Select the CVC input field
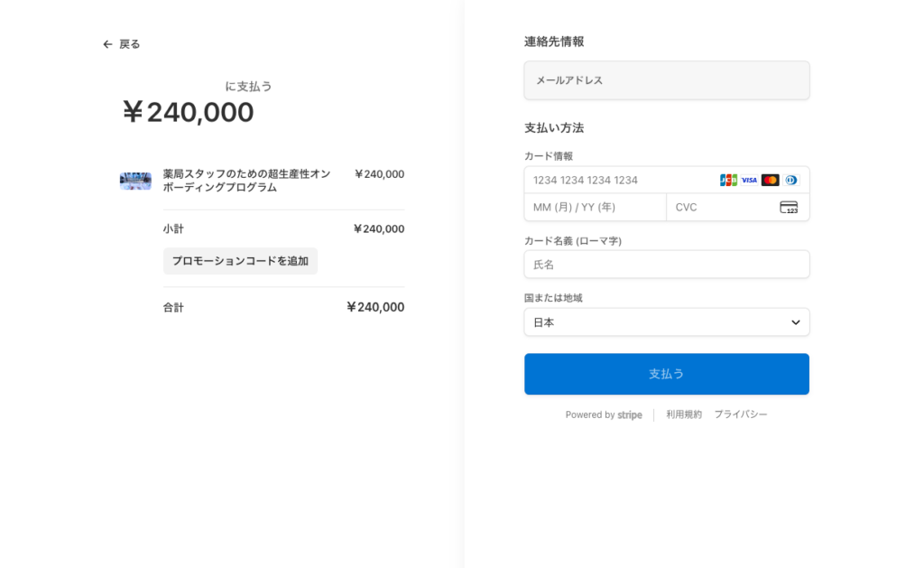 point(722,207)
